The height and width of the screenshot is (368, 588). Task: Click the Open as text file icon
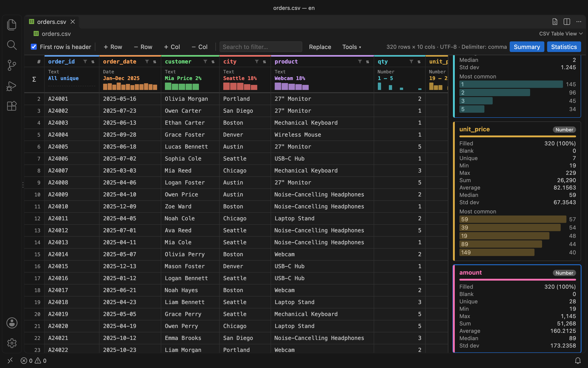(555, 22)
